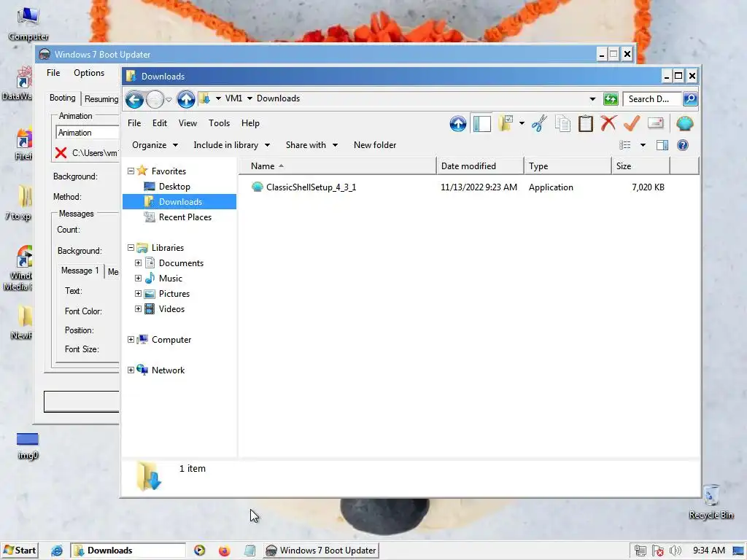This screenshot has width=747, height=560.
Task: Open Classic Shell settings shell icon
Action: coord(684,123)
